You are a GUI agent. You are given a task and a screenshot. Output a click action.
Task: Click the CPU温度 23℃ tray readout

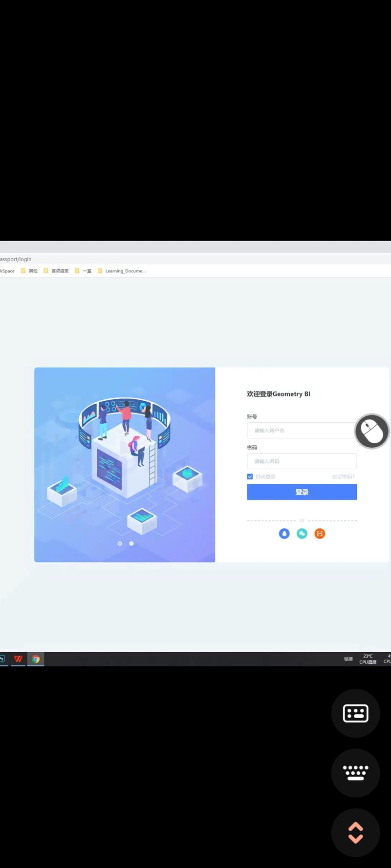tap(368, 659)
